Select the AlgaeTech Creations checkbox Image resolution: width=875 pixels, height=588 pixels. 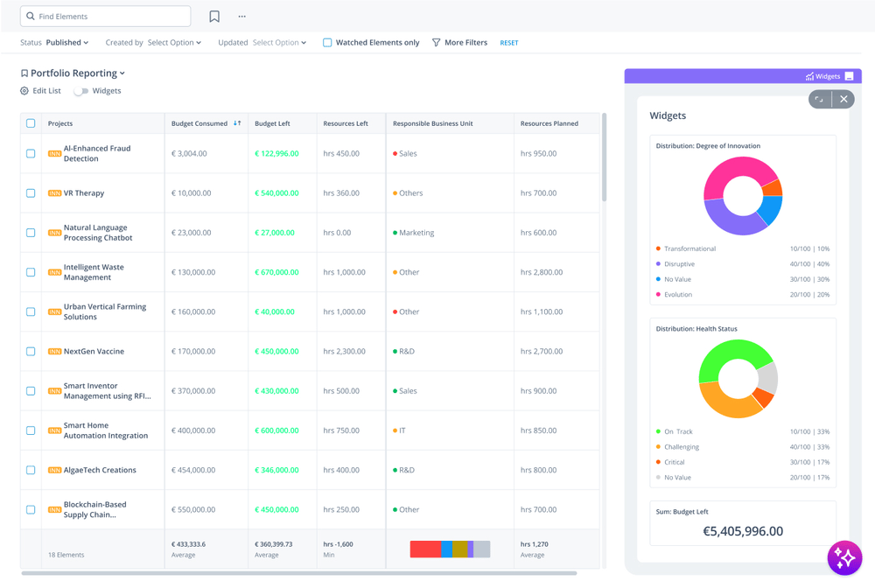[31, 470]
